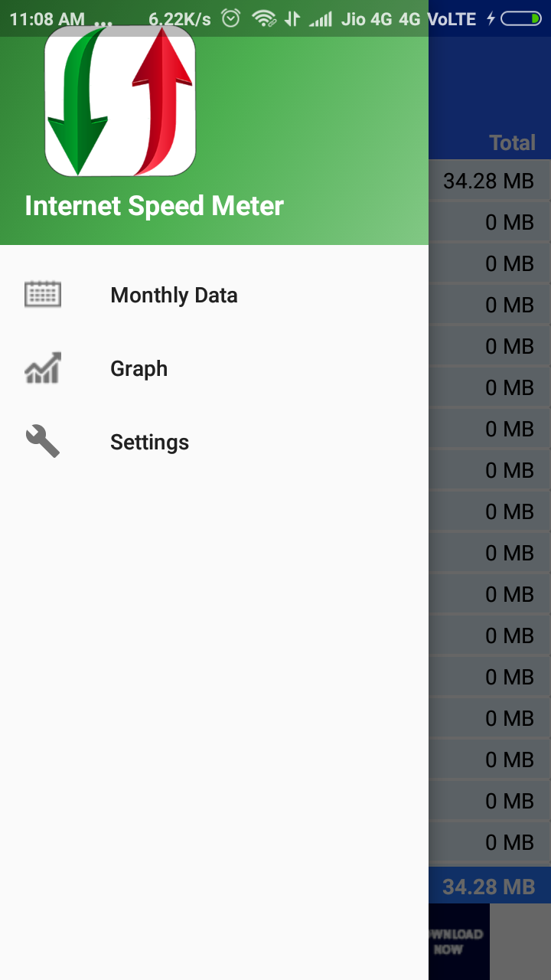Select the Graph chart icon
Screen dimensions: 551x980
pos(42,367)
